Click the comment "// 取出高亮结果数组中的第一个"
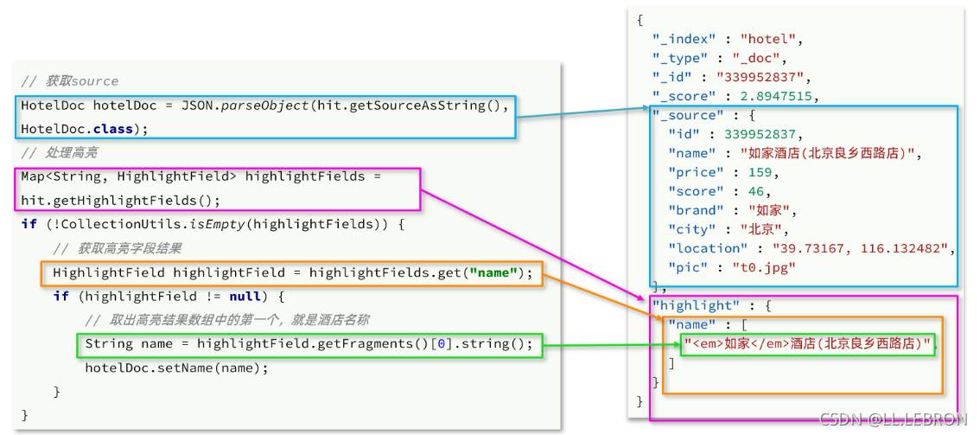 [x=226, y=320]
